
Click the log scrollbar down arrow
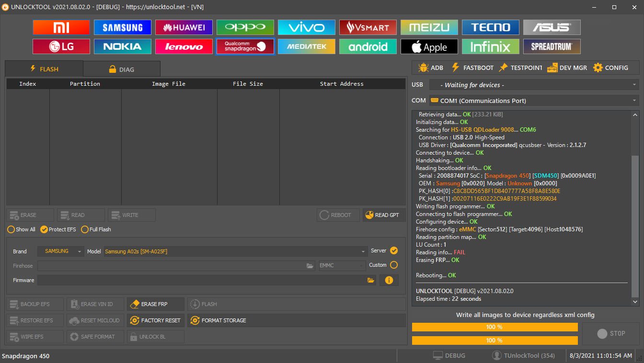(x=635, y=302)
